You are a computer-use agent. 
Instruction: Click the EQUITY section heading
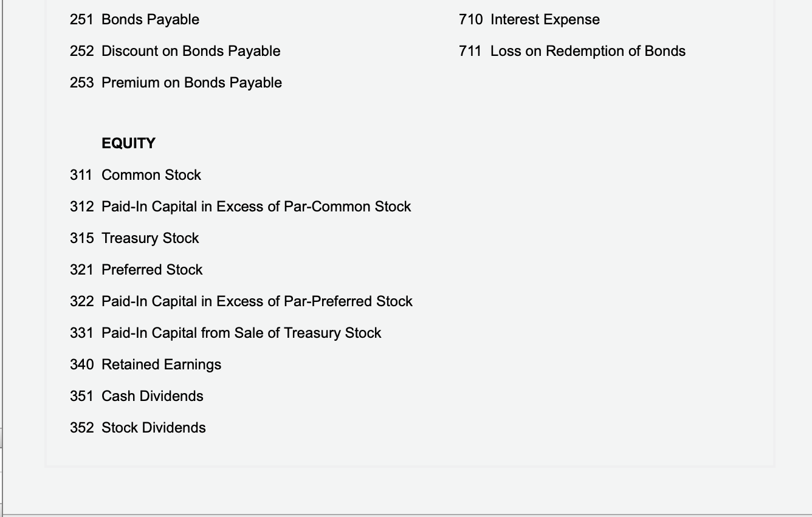coord(128,143)
